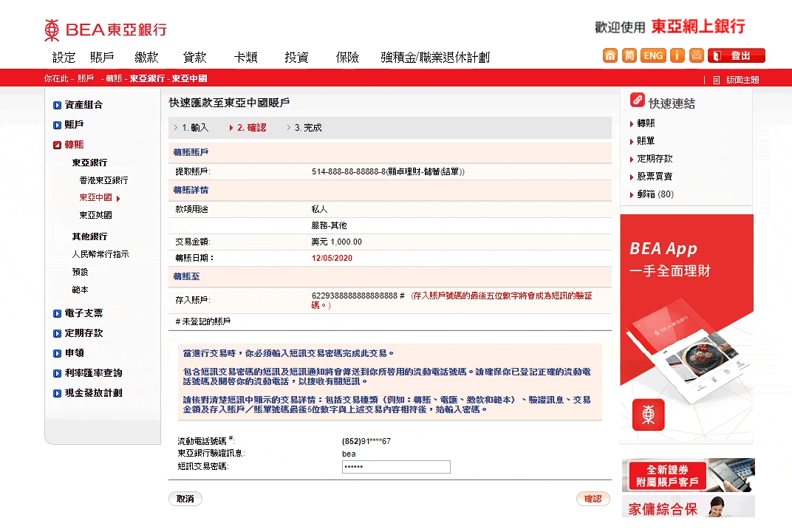Image resolution: width=792 pixels, height=532 pixels.
Task: Go to home via house icon
Action: pyautogui.click(x=610, y=55)
